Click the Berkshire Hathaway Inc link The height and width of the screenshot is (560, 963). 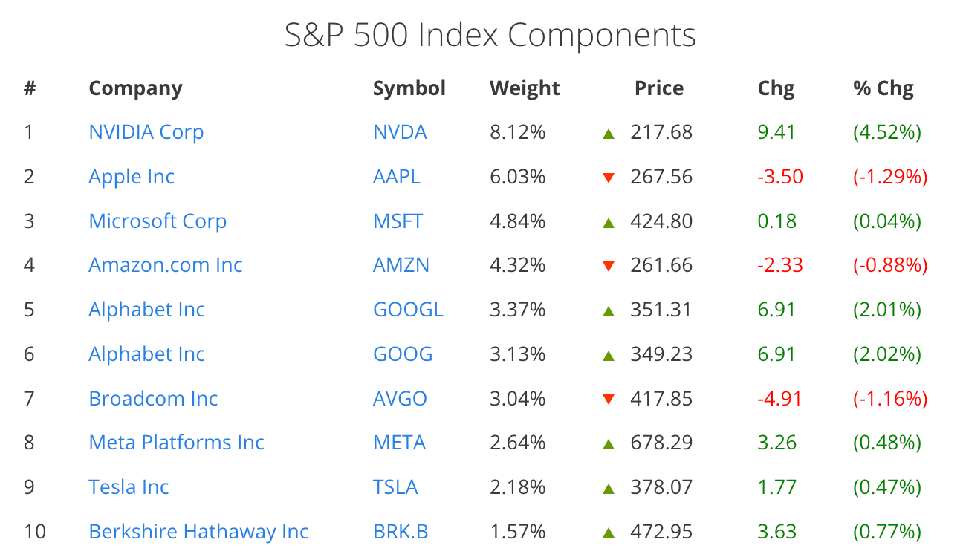point(198,532)
